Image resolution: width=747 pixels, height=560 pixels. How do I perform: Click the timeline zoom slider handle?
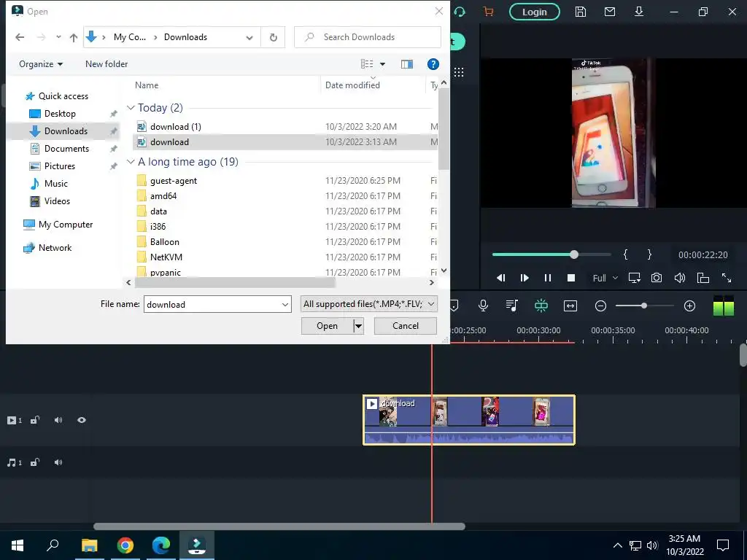click(x=643, y=306)
